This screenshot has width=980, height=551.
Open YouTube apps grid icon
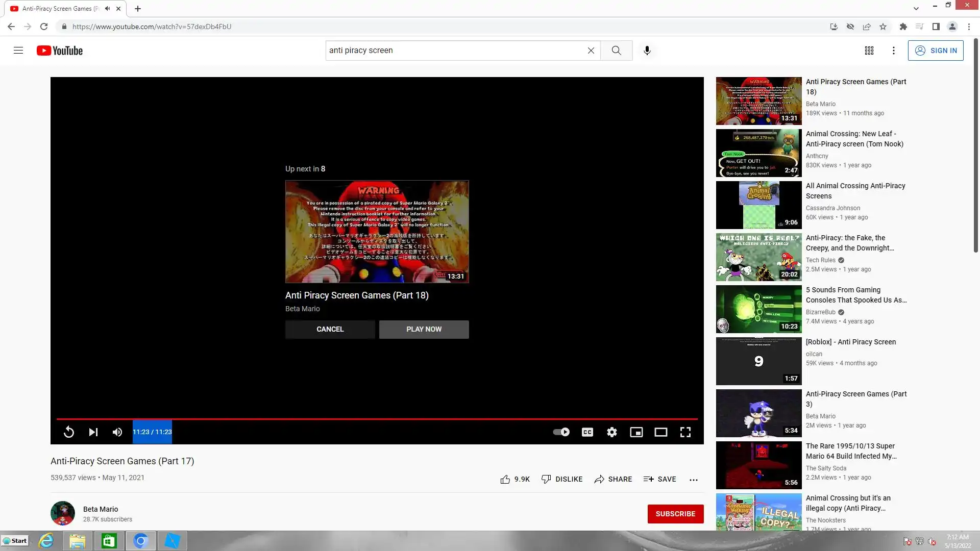click(869, 51)
